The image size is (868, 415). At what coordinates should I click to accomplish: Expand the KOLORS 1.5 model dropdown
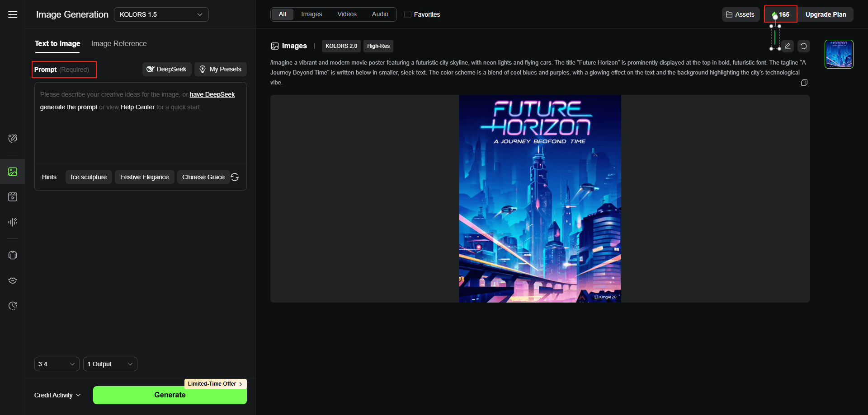pos(161,14)
